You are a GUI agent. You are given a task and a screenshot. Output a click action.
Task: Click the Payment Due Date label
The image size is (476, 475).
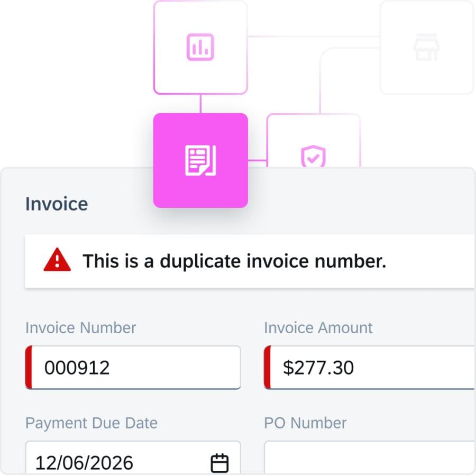click(91, 423)
